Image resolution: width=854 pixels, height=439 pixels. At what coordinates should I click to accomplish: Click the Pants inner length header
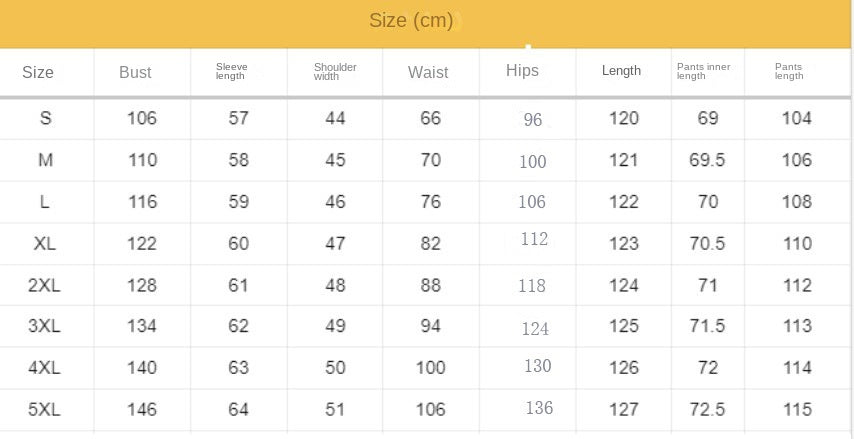(703, 71)
